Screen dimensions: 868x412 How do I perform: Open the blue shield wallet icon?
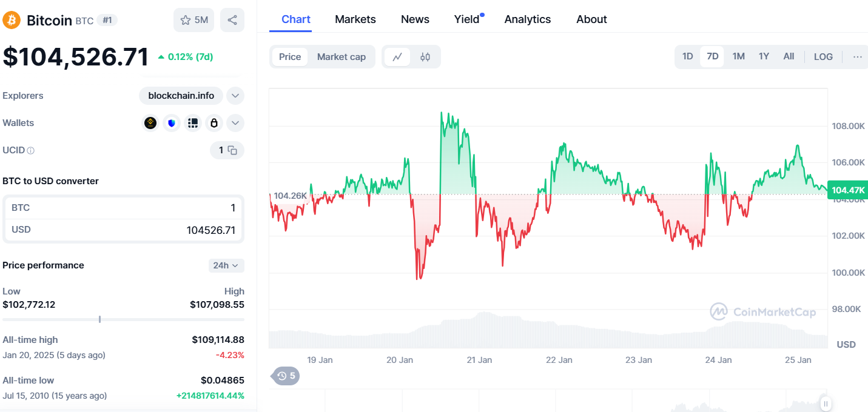point(172,123)
